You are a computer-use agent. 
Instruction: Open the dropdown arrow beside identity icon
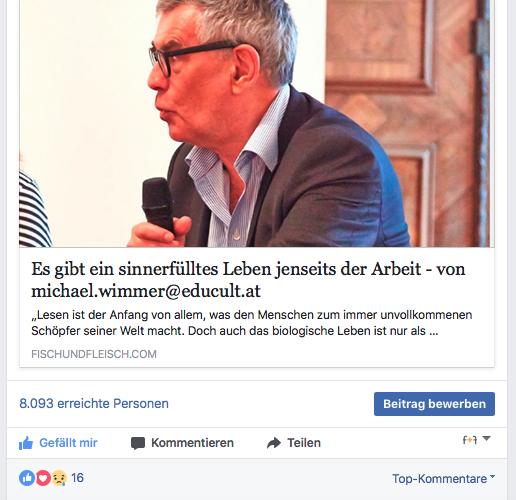pyautogui.click(x=486, y=438)
